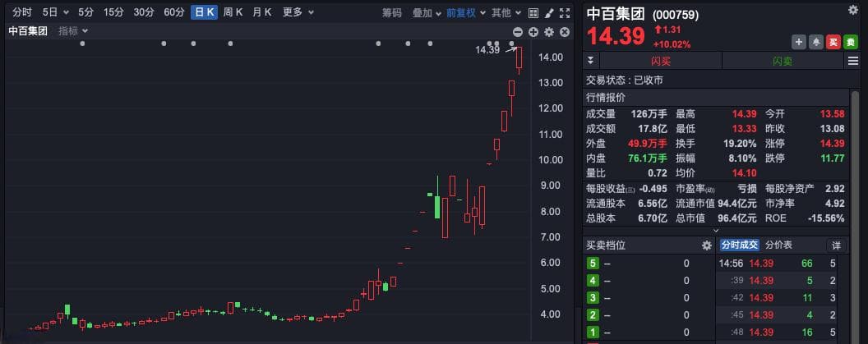Image resolution: width=868 pixels, height=344 pixels.
Task: Click the 今开 value 13.58
Action: pyautogui.click(x=832, y=114)
